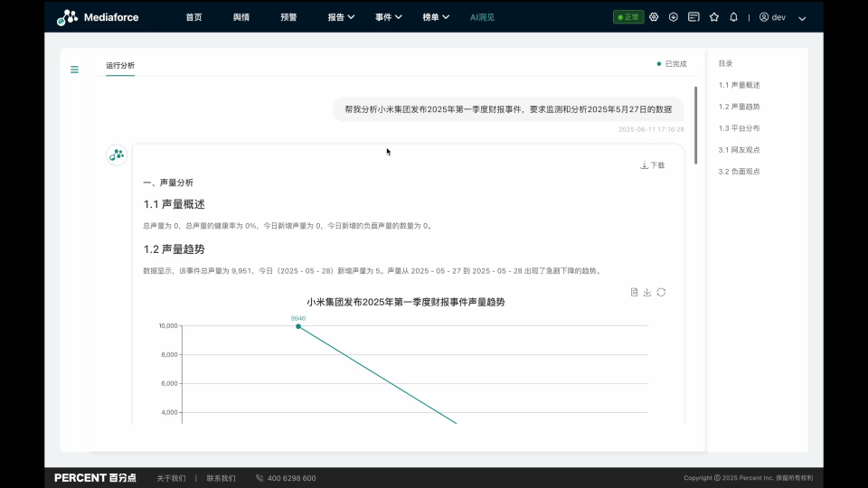This screenshot has height=488, width=868.
Task: Click the 1.1 声量概述 heading in the report
Action: point(174,204)
